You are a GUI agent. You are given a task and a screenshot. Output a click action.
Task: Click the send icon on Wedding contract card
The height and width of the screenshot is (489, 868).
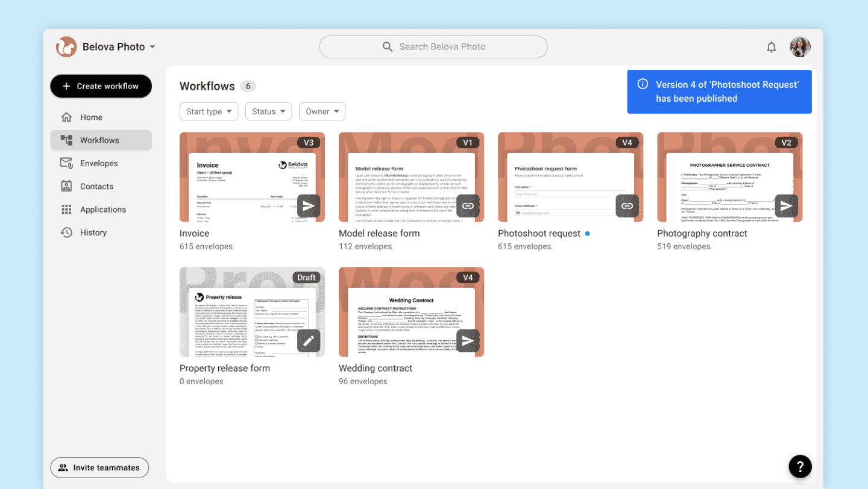pos(468,341)
